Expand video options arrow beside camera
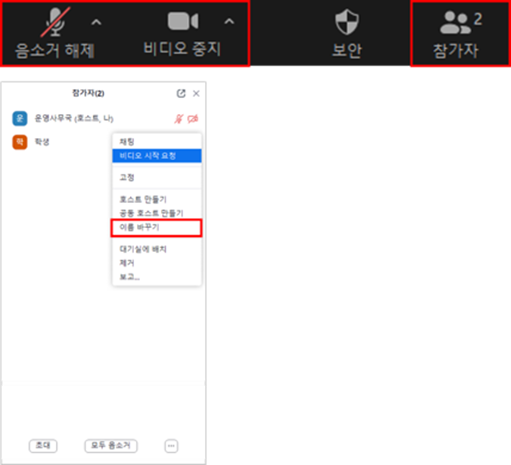The width and height of the screenshot is (511, 465). [x=229, y=22]
